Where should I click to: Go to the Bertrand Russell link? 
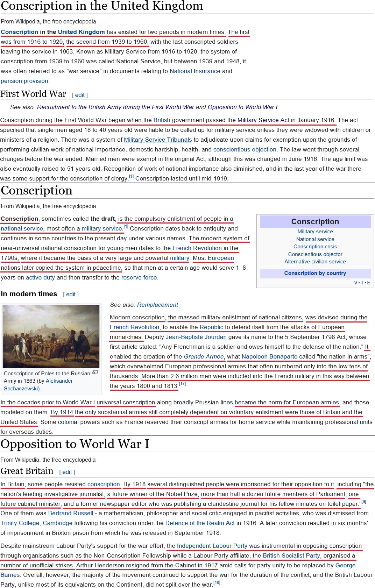coord(71,513)
